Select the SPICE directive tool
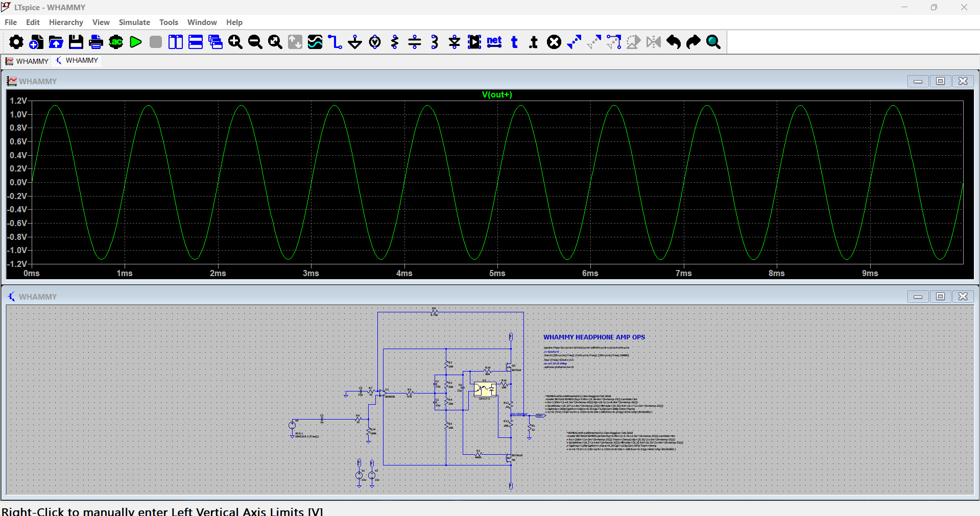Viewport: 980px width, 516px height. coord(534,42)
